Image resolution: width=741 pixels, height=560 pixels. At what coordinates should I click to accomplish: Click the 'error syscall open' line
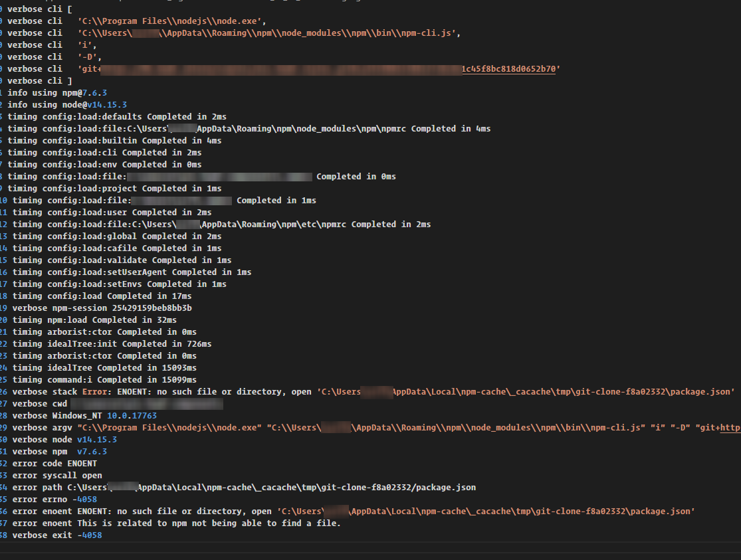pyautogui.click(x=57, y=476)
